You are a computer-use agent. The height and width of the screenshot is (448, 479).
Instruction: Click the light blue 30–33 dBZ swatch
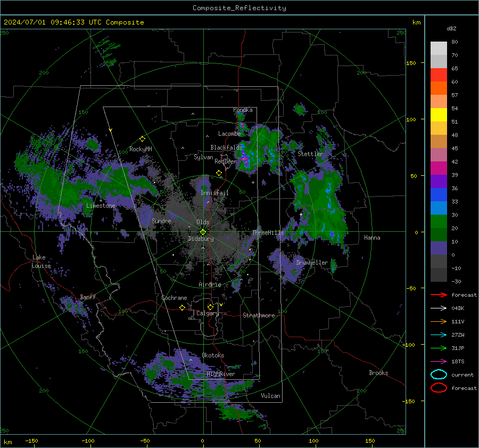tap(439, 208)
